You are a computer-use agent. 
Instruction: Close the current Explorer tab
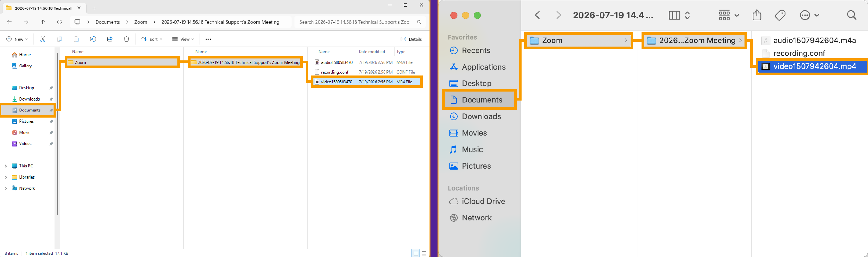point(79,8)
